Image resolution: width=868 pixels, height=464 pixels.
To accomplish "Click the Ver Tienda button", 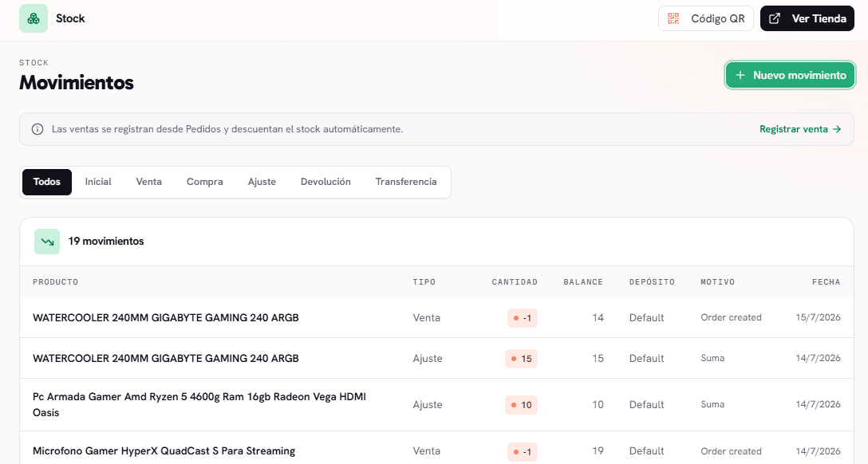I will tap(807, 18).
